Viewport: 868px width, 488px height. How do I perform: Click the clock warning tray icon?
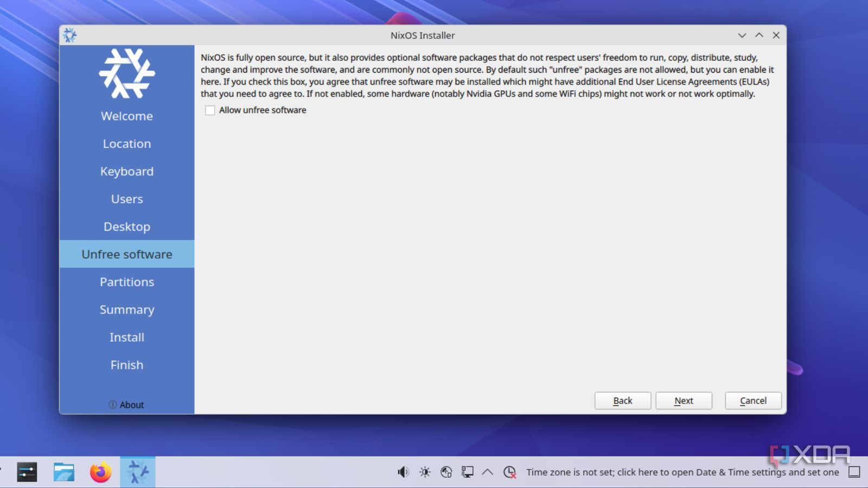(509, 472)
